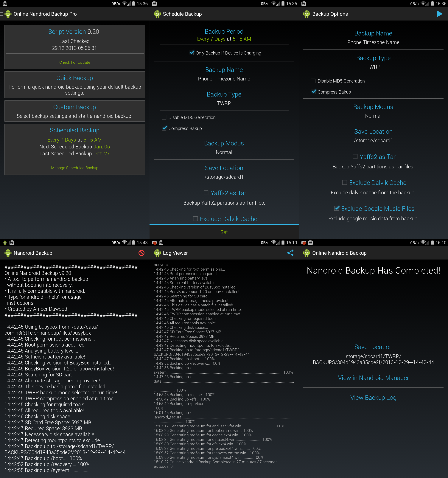Tap the 'Every 7 Days' value in Backup Period
This screenshot has width=448, height=478.
[x=211, y=39]
